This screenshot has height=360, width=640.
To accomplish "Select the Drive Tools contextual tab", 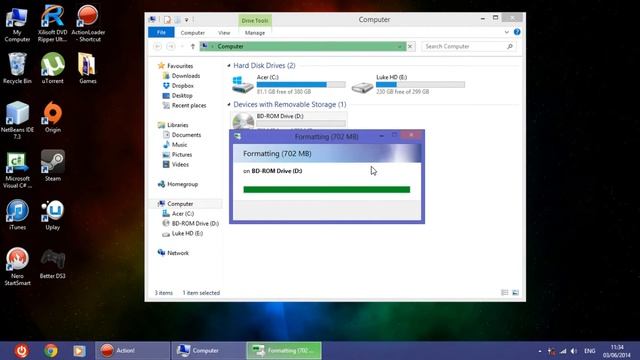I will (x=255, y=20).
